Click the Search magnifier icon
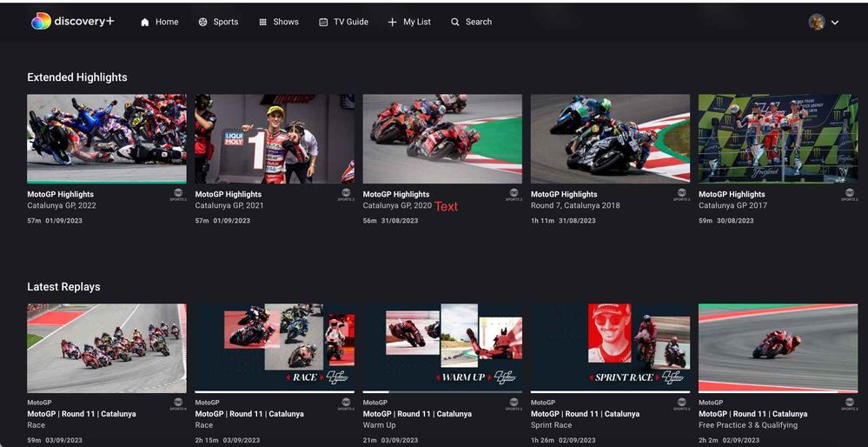Image resolution: width=868 pixels, height=447 pixels. coord(454,23)
